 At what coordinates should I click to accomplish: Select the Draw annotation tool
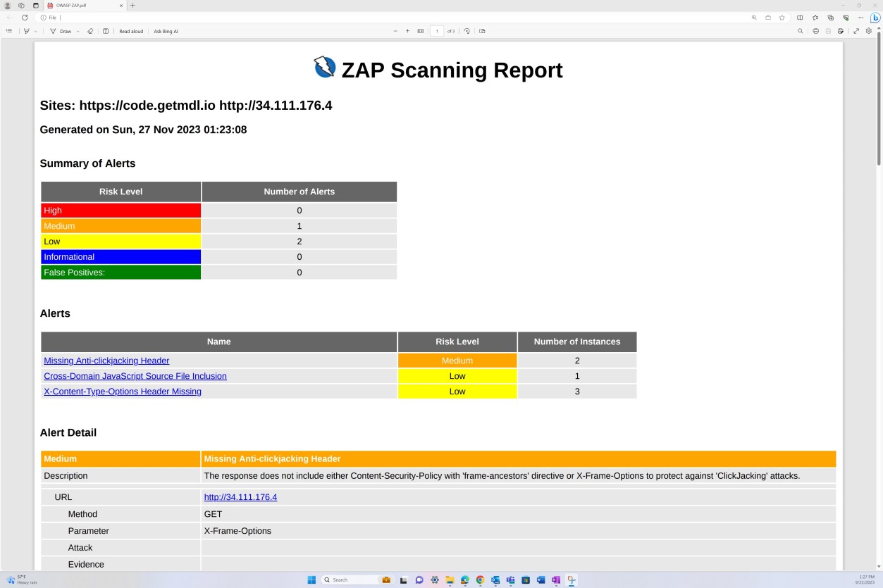(63, 30)
